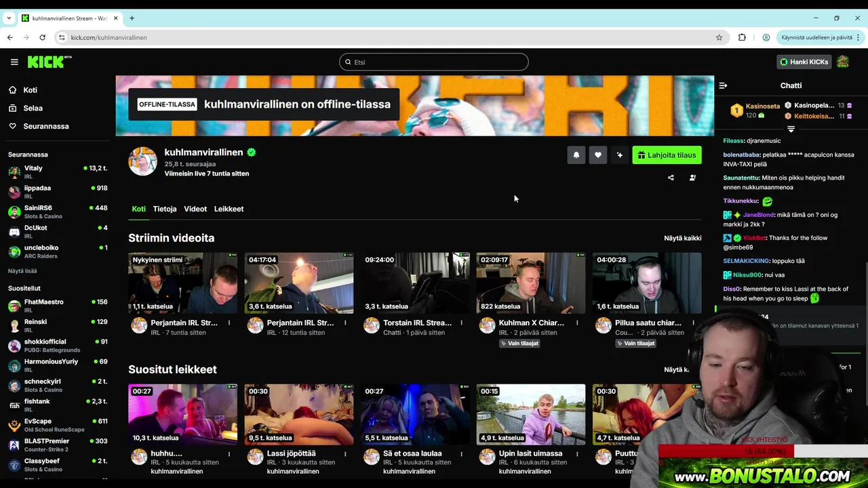The width and height of the screenshot is (868, 488).
Task: Click the browser back arrow
Action: 9,37
